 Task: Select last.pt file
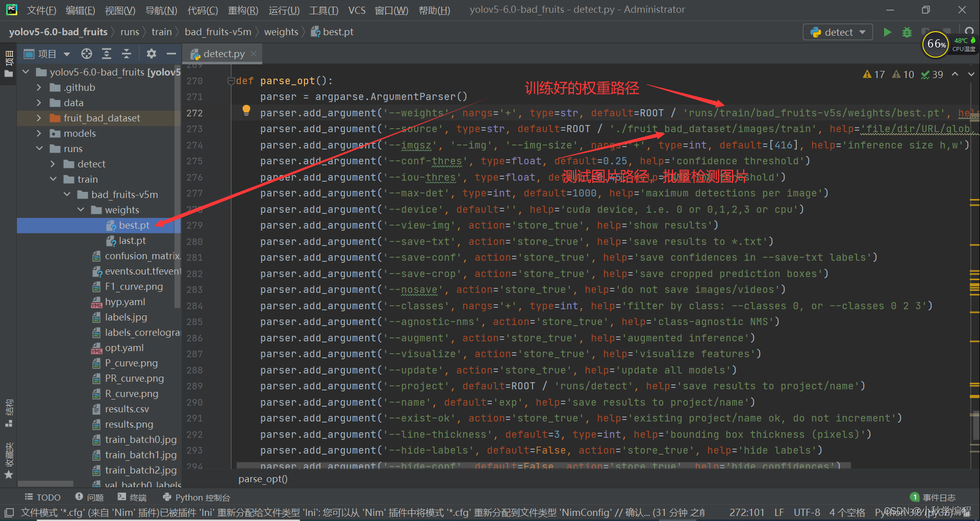click(x=132, y=240)
